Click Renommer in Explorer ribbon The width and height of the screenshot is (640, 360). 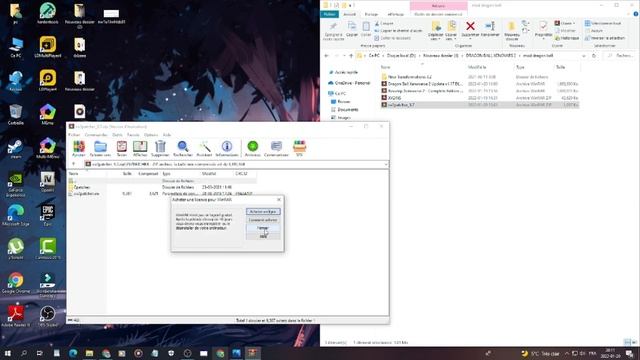[490, 29]
